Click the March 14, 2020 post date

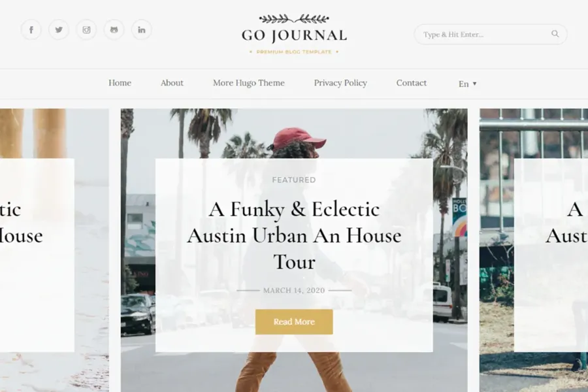[294, 290]
